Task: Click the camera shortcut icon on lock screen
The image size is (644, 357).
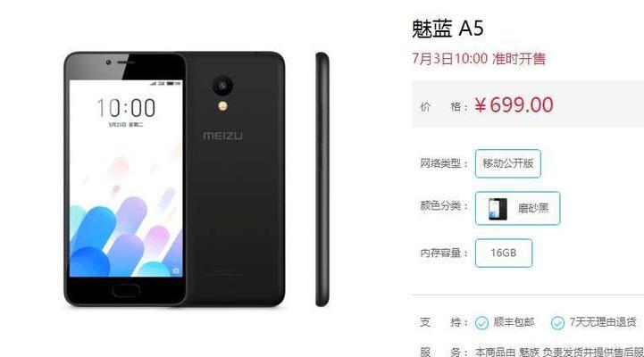Action: [176, 270]
